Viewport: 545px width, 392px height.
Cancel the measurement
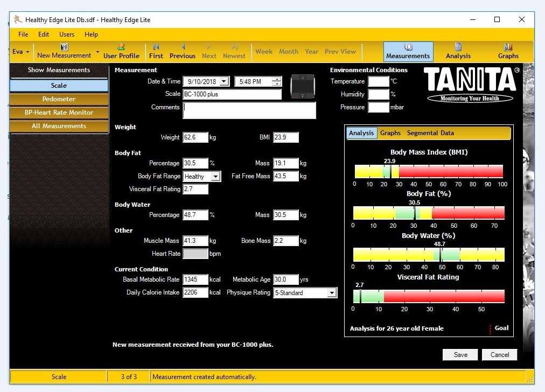click(499, 354)
